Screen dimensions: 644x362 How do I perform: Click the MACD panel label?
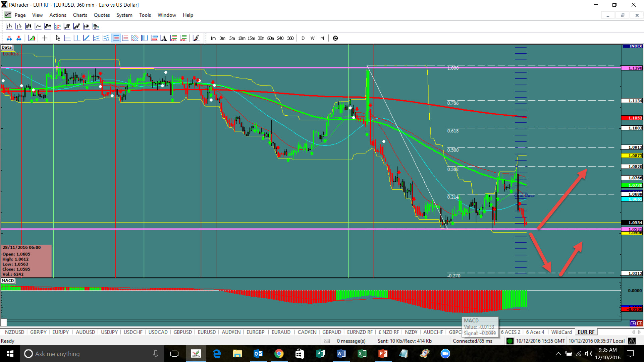click(8, 281)
